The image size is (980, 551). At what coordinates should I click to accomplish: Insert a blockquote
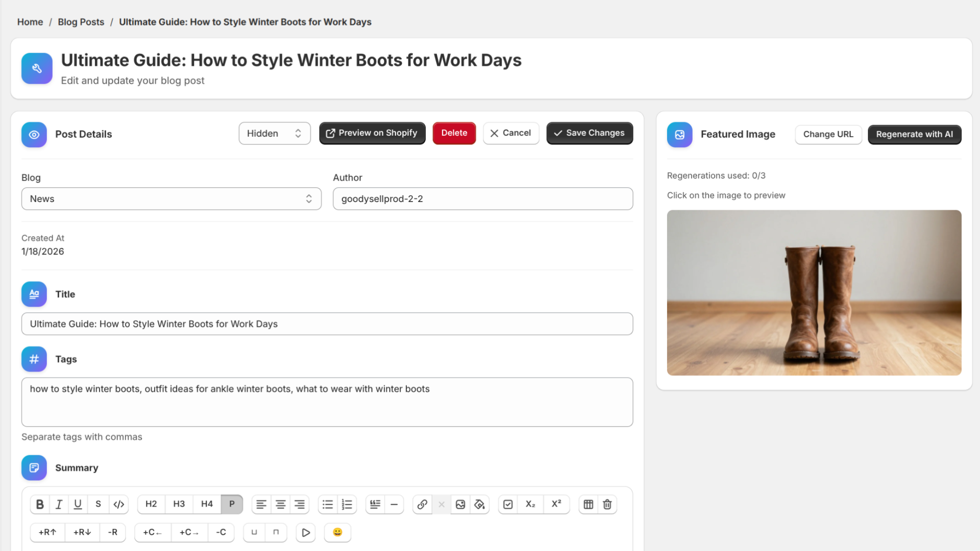[x=375, y=504]
